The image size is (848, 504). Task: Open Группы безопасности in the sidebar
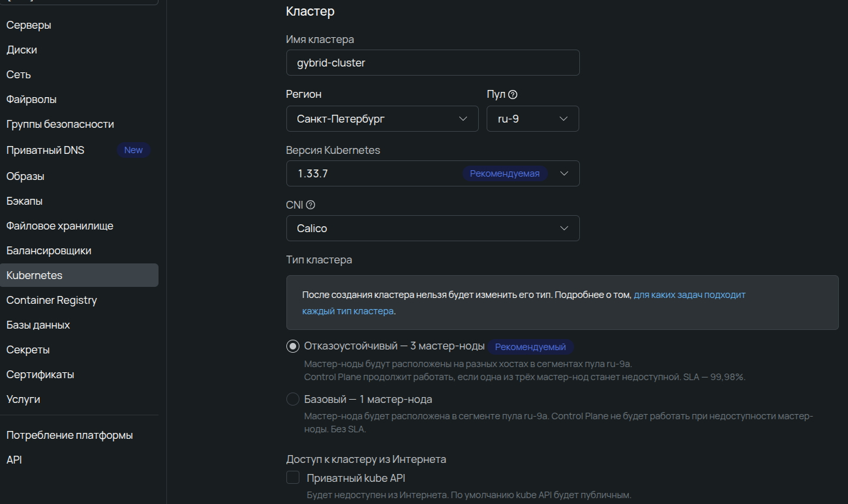(60, 124)
